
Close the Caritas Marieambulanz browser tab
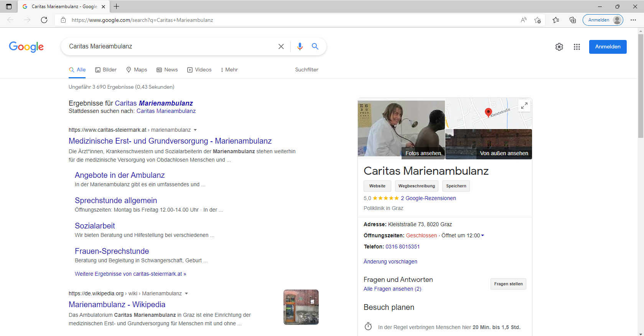tap(103, 7)
